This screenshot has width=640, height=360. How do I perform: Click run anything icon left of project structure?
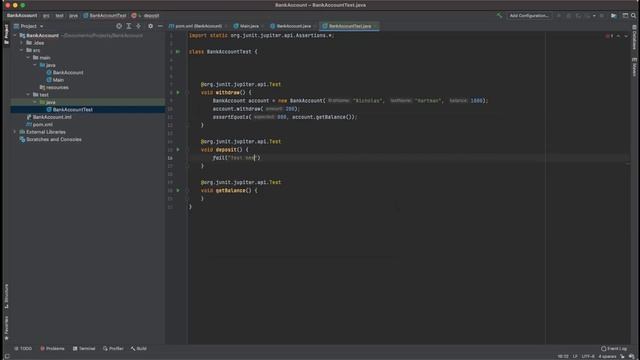point(613,16)
